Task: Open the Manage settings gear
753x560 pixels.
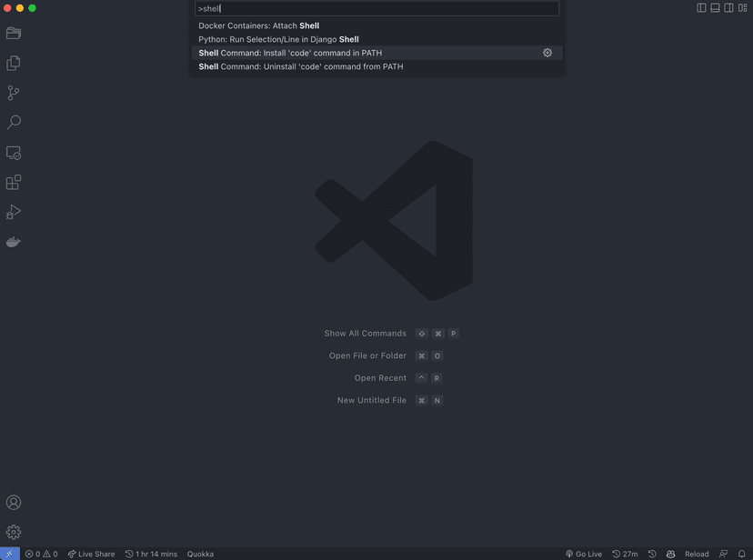Action: tap(15, 532)
